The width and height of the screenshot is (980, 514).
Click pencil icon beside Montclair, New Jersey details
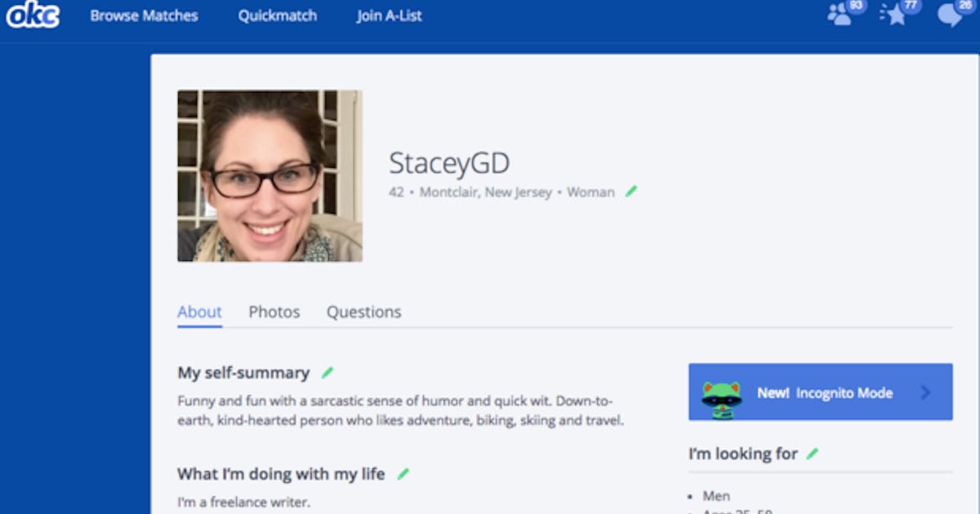point(631,192)
